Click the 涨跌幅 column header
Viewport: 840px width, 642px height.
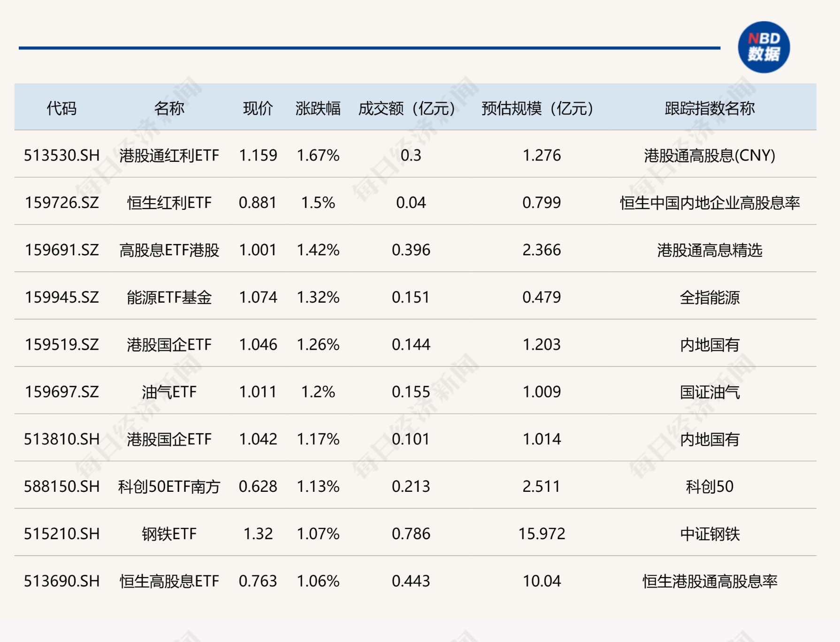tap(318, 108)
